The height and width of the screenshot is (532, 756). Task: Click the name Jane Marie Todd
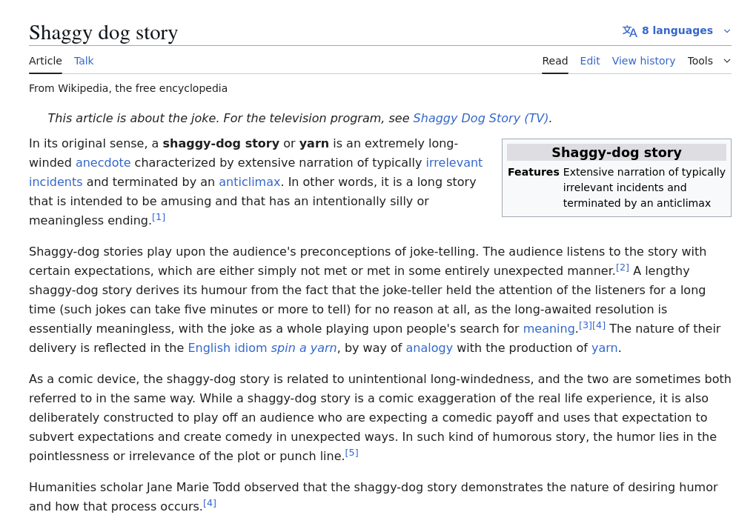click(193, 488)
